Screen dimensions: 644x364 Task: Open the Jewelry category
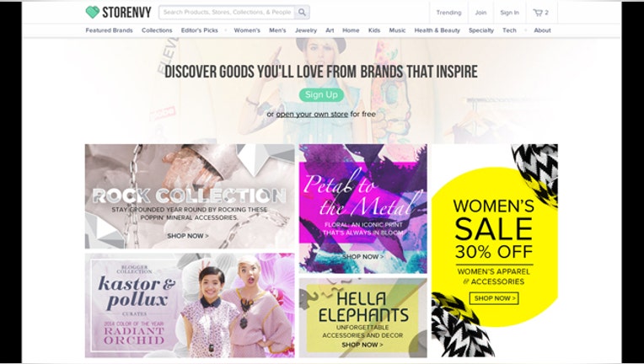click(306, 30)
